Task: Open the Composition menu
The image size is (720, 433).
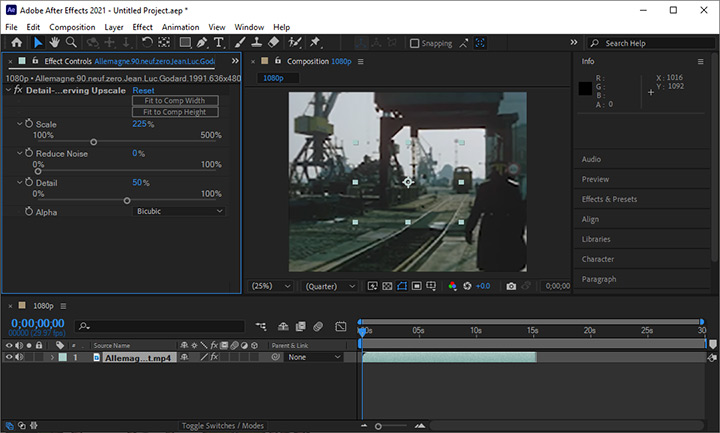Action: [72, 27]
